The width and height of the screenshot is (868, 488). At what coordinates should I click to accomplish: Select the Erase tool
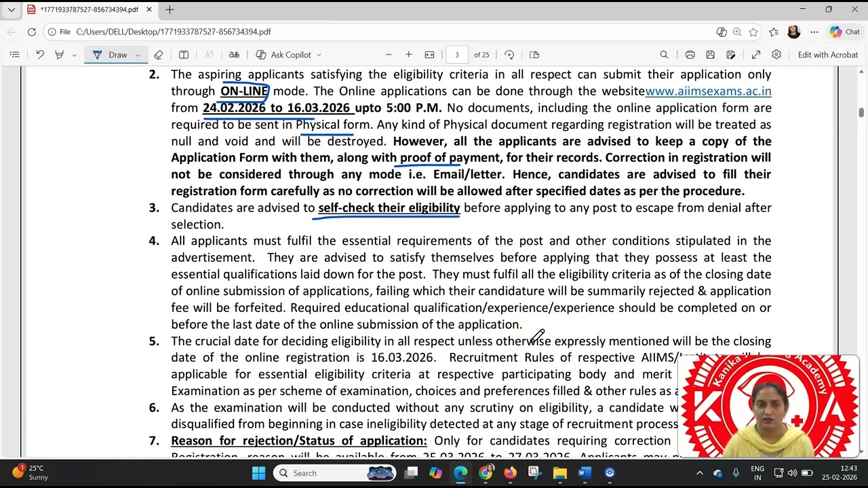point(159,55)
